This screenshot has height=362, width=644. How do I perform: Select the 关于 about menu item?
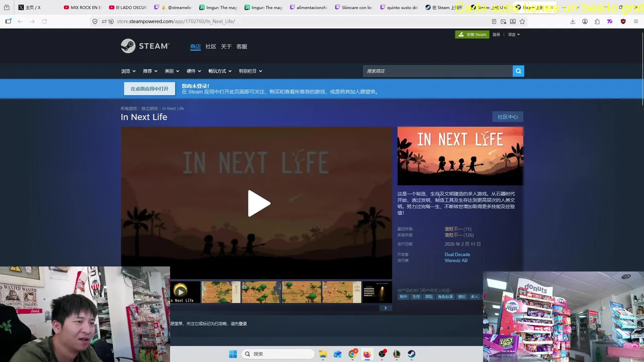[226, 46]
